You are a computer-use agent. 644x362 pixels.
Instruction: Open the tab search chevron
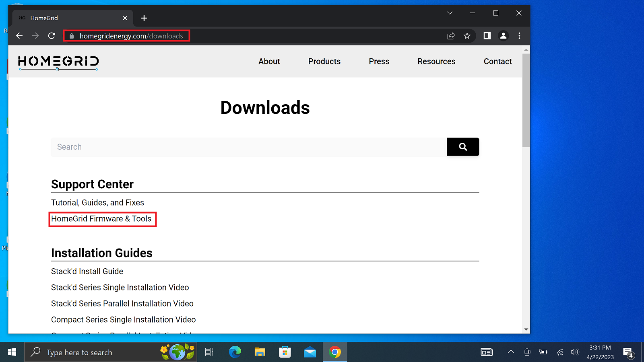tap(450, 13)
